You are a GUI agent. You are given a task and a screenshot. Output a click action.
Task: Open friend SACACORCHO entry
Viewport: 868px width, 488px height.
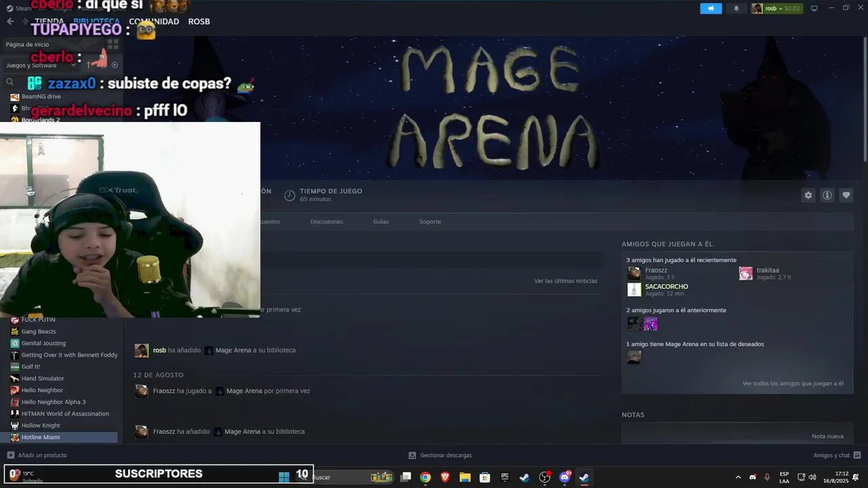667,287
